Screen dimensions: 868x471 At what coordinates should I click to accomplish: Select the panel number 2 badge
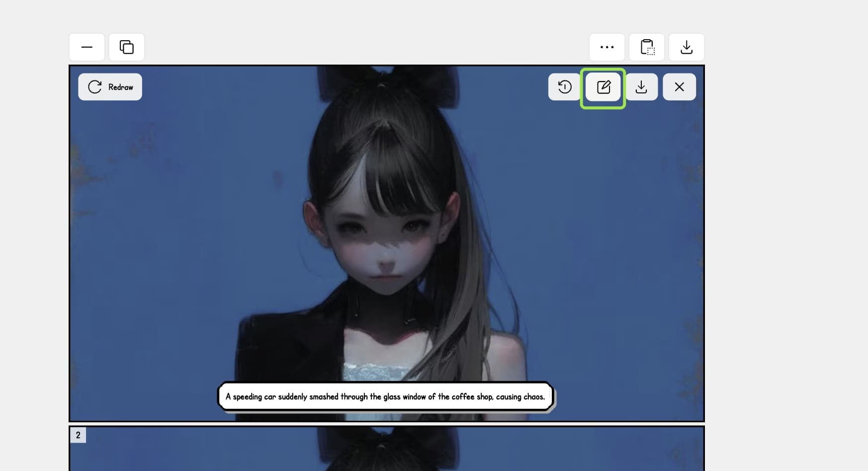point(78,435)
